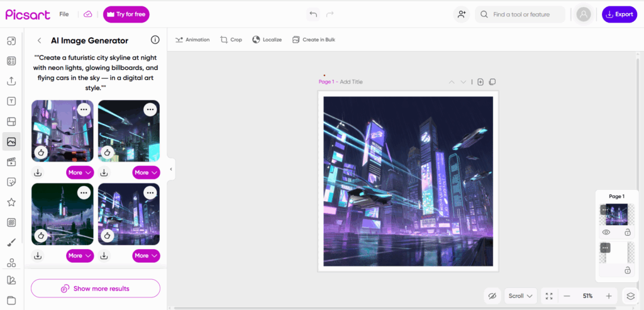Open the Photos panel in the left sidebar

[x=11, y=142]
